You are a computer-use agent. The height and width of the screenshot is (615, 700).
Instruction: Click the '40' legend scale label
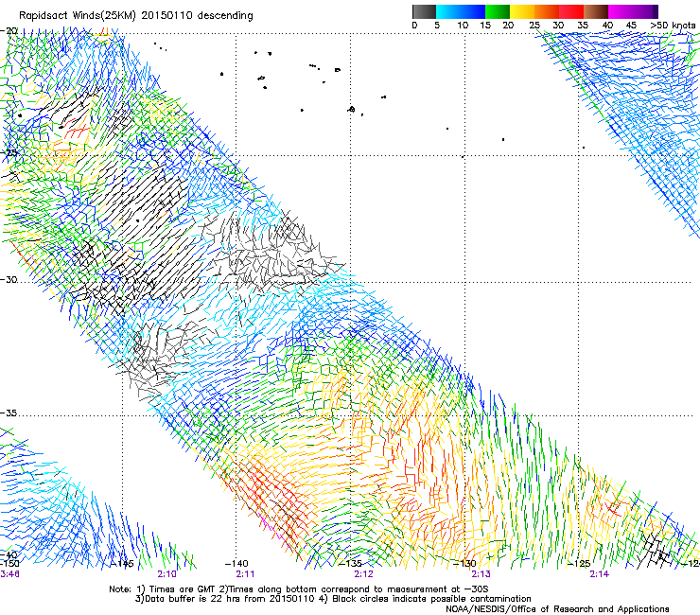coord(607,26)
